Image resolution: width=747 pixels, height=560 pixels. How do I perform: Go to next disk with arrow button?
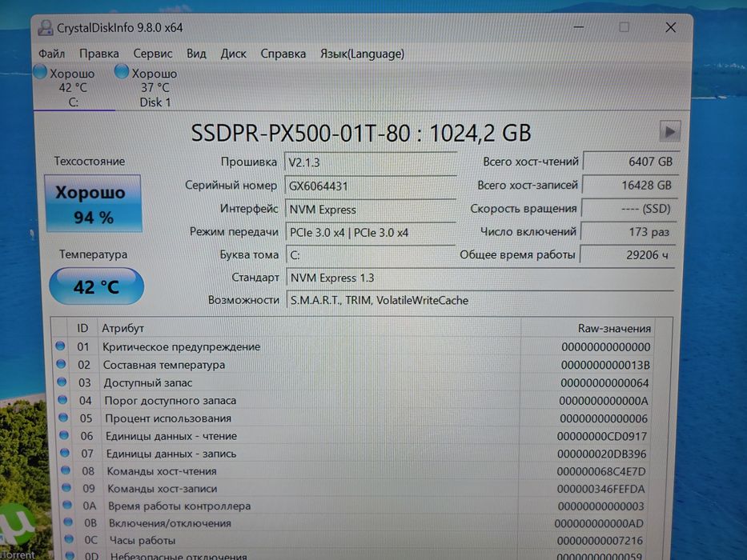(x=670, y=131)
